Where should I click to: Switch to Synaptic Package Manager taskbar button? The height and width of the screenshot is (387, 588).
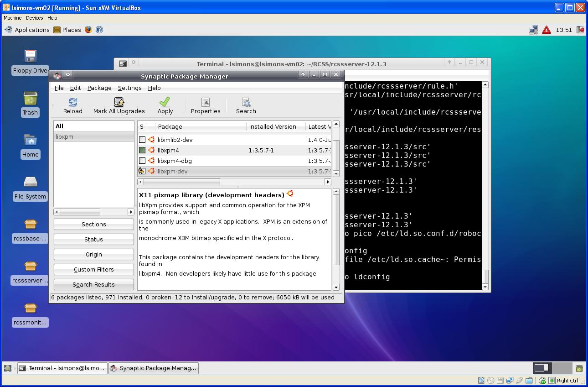click(154, 368)
